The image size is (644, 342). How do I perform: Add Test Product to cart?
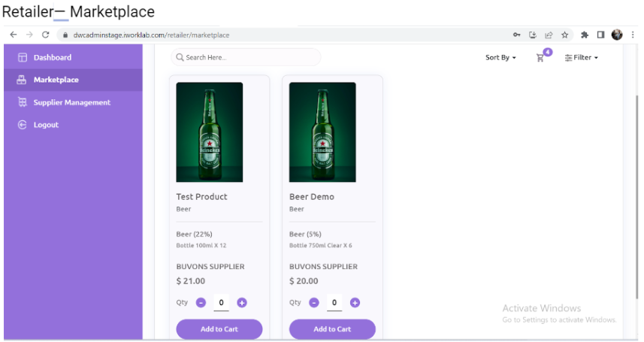(x=219, y=329)
